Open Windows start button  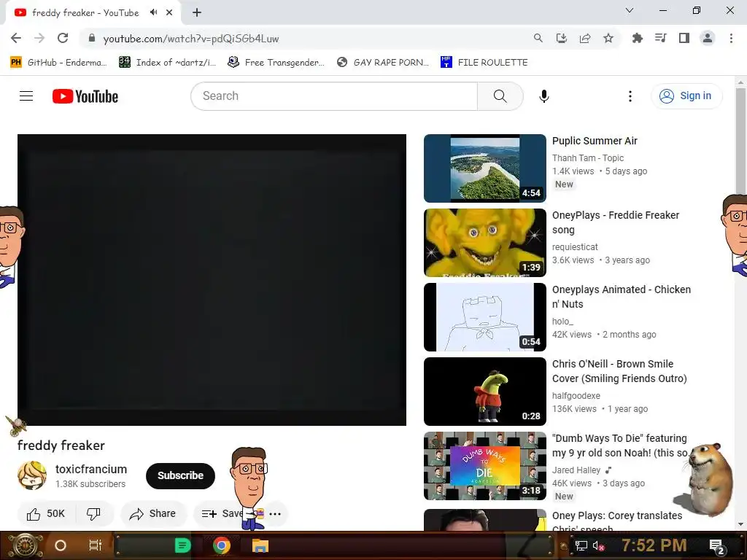[26, 545]
